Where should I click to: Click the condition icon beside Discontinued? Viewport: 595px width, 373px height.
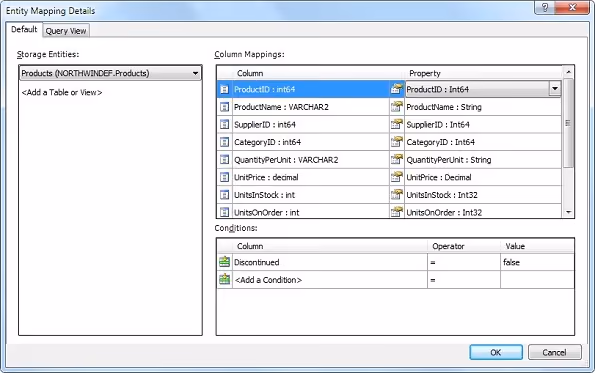pyautogui.click(x=225, y=262)
